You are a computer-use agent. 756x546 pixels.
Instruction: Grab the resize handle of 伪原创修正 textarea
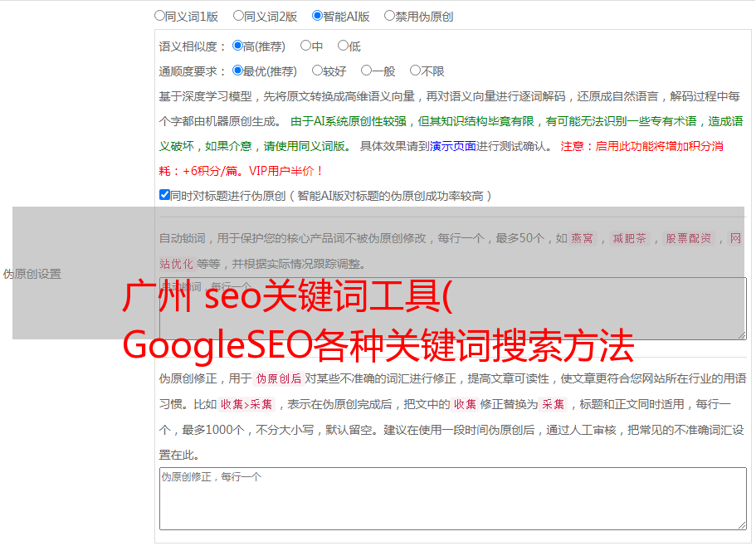(x=742, y=525)
